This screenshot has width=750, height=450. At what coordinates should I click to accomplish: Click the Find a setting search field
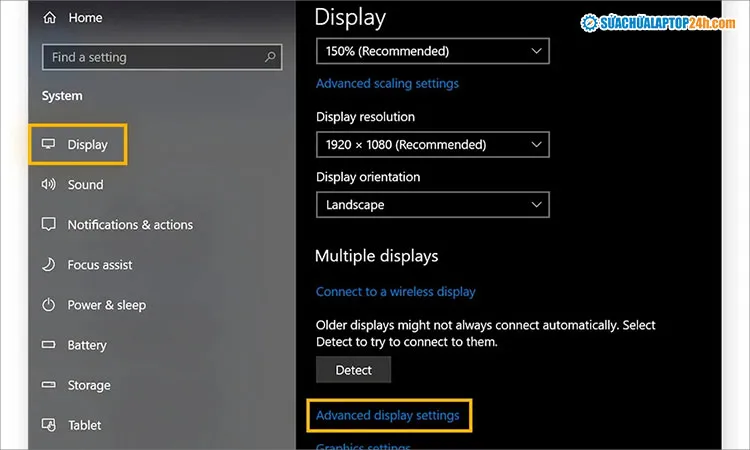click(150, 58)
